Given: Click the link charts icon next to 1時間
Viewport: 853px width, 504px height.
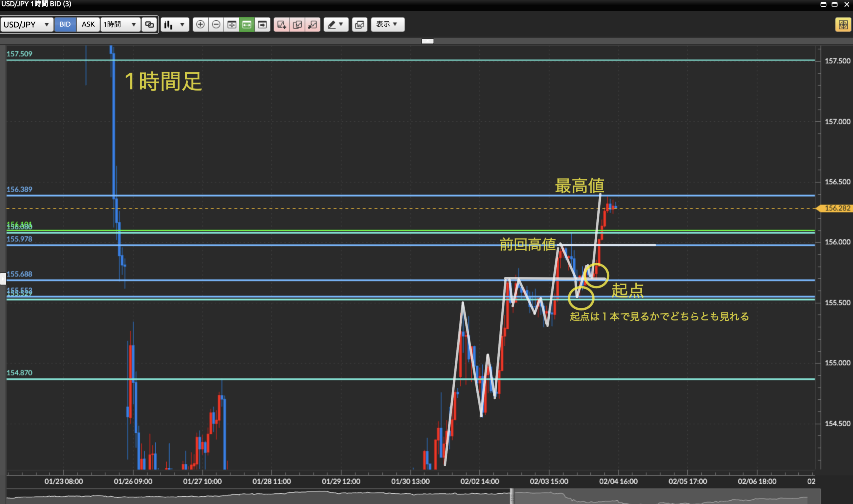Looking at the screenshot, I should tap(150, 24).
